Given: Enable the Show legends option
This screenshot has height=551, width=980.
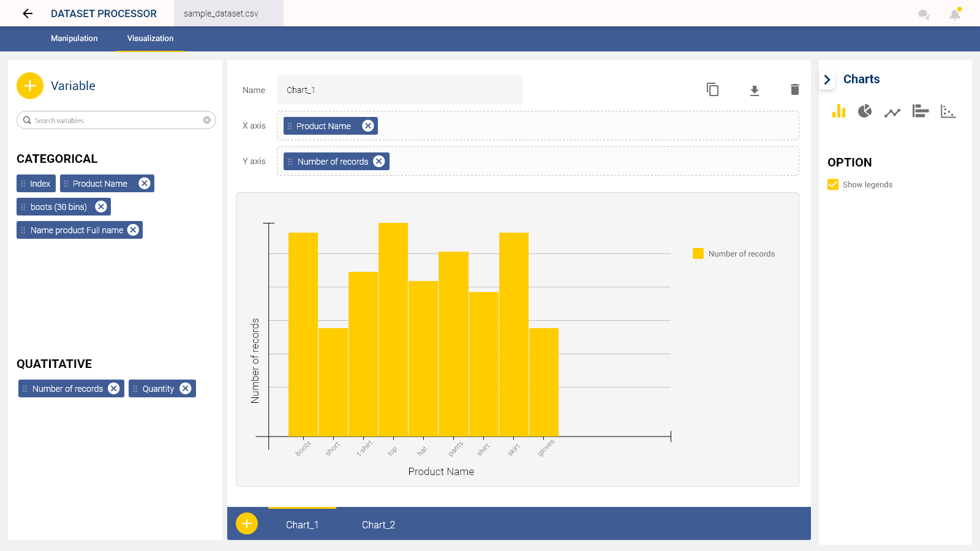Looking at the screenshot, I should 833,184.
